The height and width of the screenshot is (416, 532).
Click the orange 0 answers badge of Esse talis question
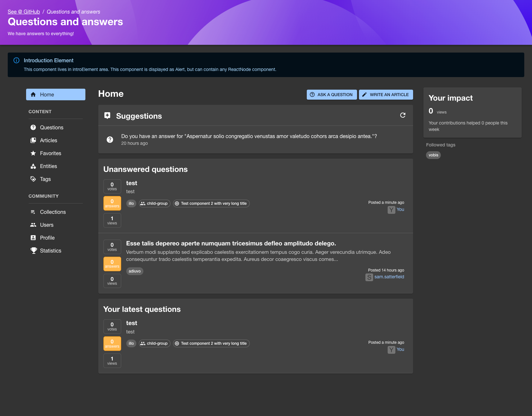(x=112, y=264)
